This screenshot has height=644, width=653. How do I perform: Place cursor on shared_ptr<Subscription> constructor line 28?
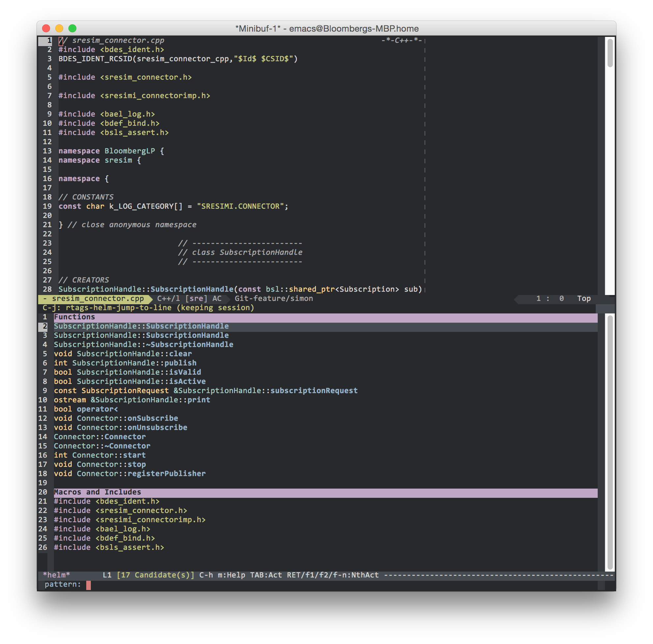240,289
